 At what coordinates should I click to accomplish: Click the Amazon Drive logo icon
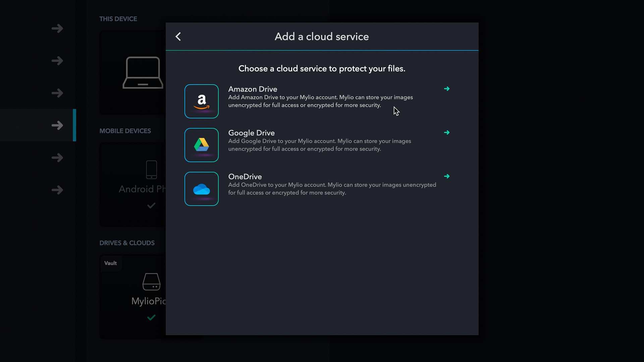point(202,101)
